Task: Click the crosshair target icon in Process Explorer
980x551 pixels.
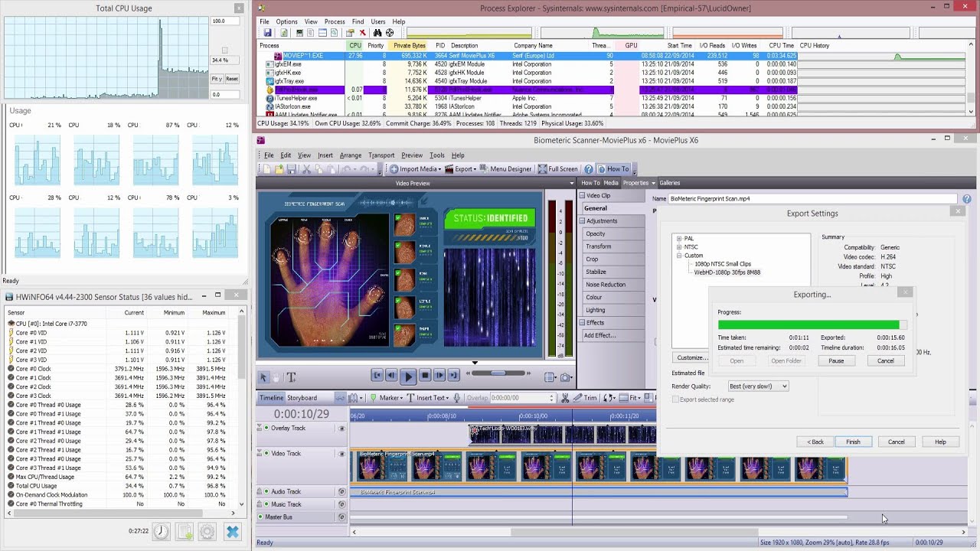Action: coord(390,33)
